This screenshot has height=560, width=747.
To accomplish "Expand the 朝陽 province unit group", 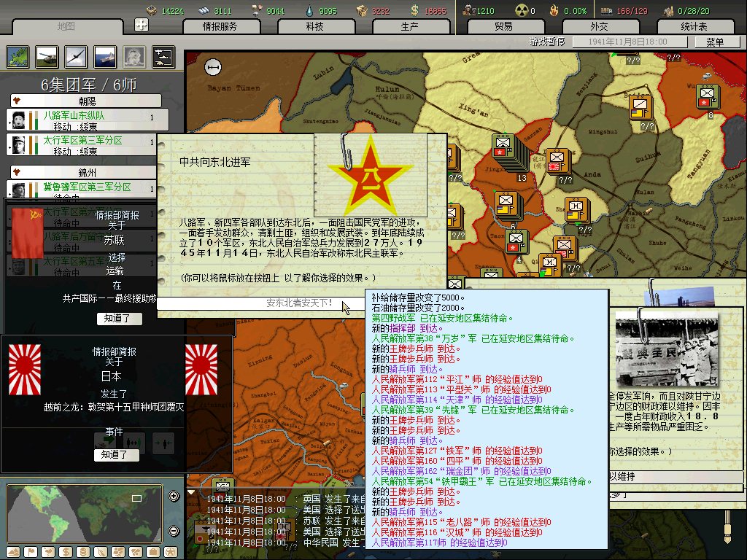I will coord(86,101).
